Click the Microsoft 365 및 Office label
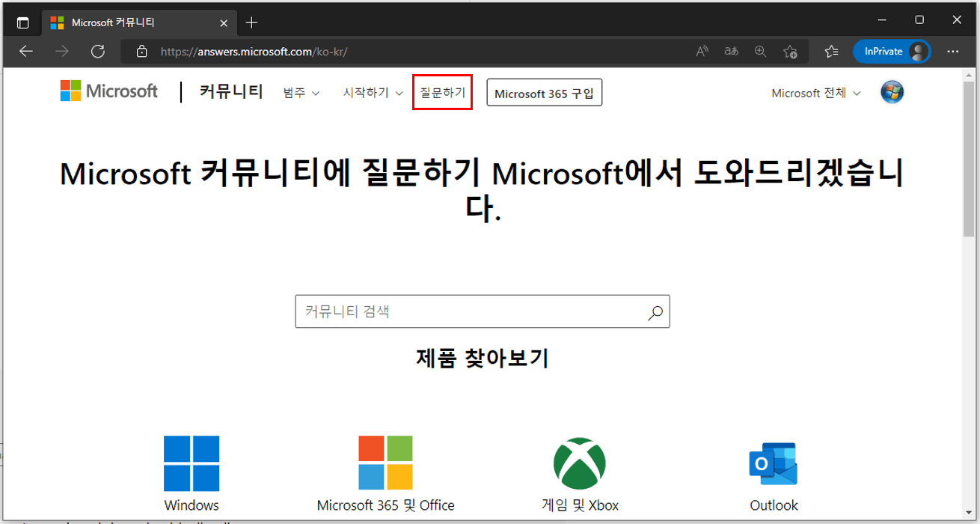Screen dimensions: 980x524 [385, 505]
